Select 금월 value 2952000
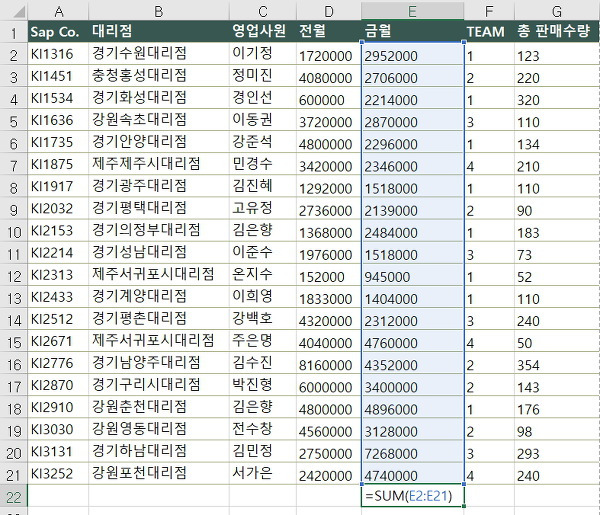This screenshot has height=515, width=600. (412, 54)
